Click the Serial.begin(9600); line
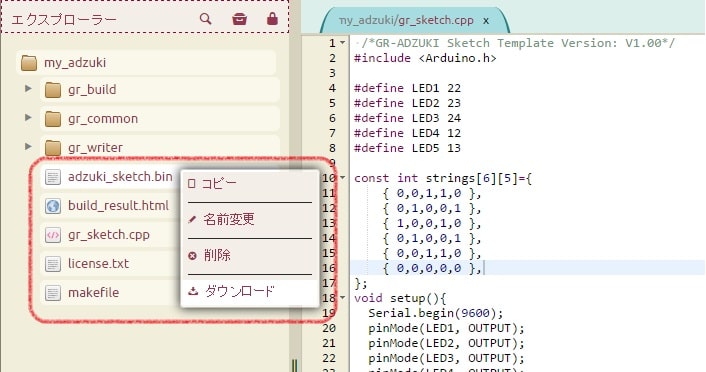This screenshot has width=706, height=372. click(435, 313)
